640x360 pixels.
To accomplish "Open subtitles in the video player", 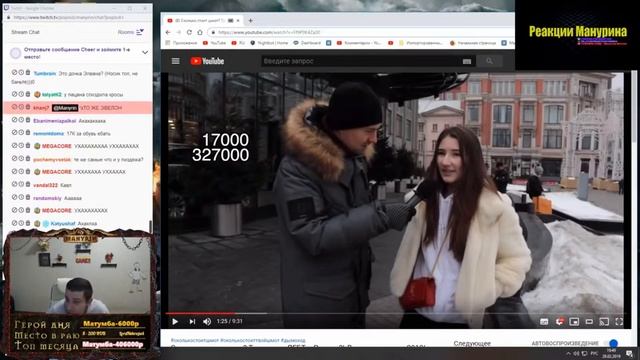I will pos(544,322).
